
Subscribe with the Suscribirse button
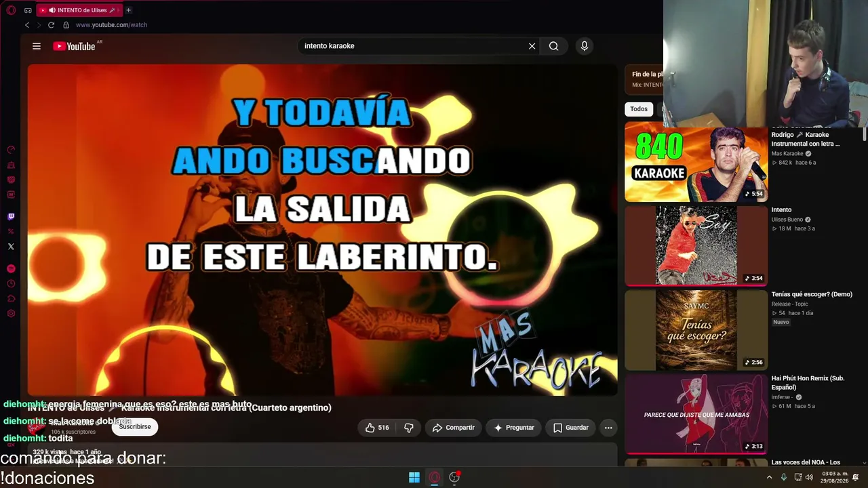click(135, 426)
